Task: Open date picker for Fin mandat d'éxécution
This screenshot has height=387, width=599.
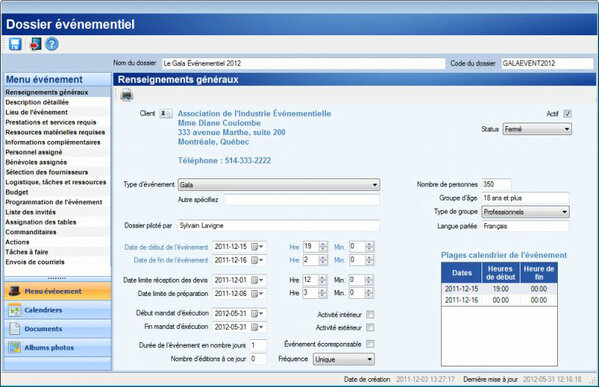Action: (257, 327)
